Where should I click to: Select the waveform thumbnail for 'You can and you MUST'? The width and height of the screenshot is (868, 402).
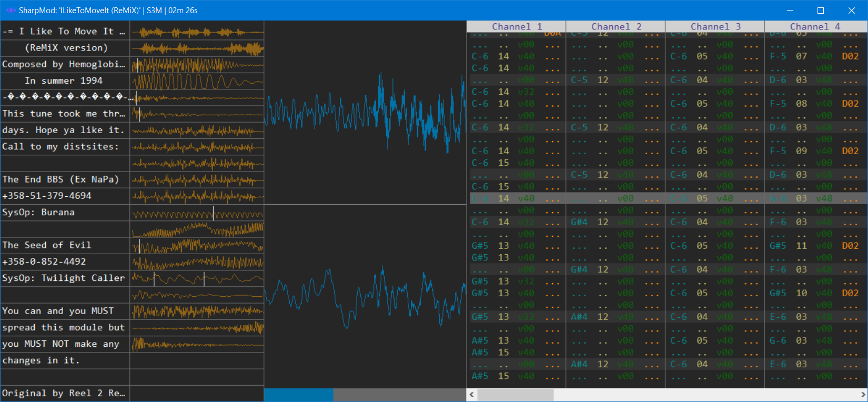point(197,311)
